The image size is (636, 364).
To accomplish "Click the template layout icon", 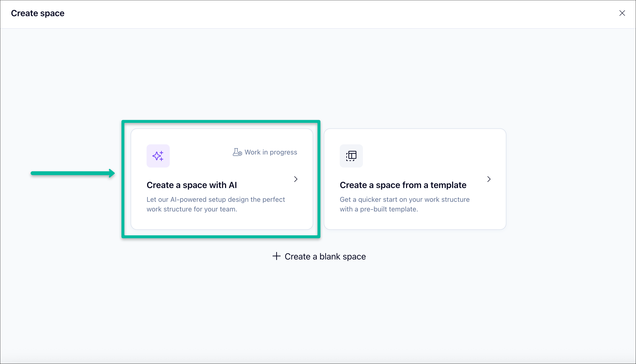I will 351,156.
